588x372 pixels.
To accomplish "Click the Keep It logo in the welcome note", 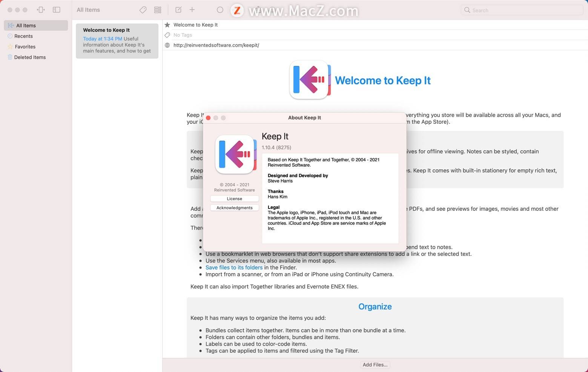I will [310, 80].
